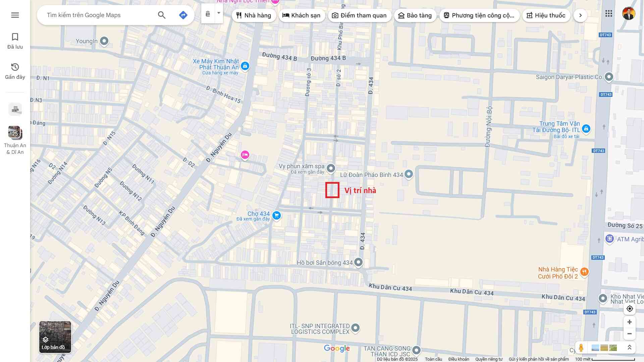644x362 pixels.
Task: Open directions with blue arrow icon
Action: [x=183, y=15]
